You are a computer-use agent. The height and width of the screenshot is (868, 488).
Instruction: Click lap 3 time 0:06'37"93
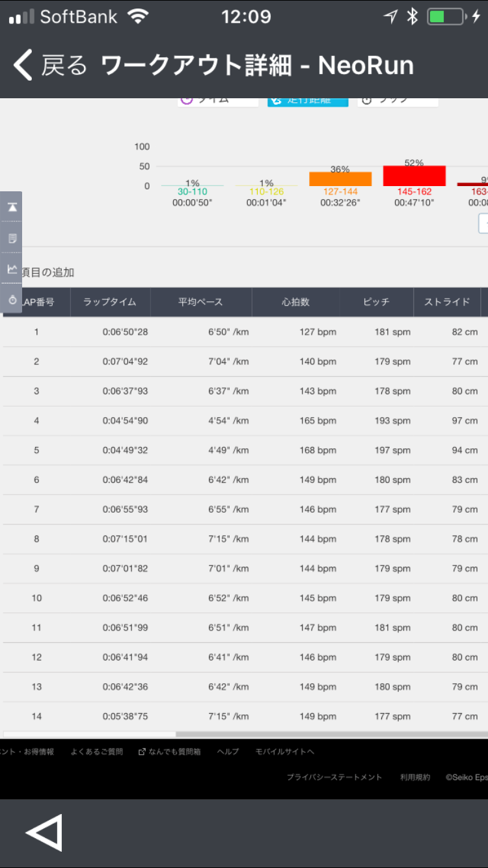tap(125, 391)
